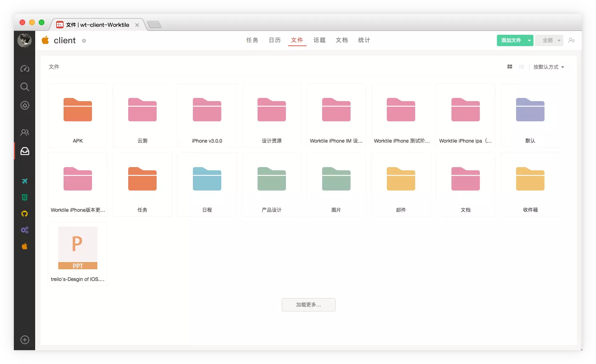This screenshot has height=364, width=596.
Task: Click the 添加文件 button
Action: [511, 40]
